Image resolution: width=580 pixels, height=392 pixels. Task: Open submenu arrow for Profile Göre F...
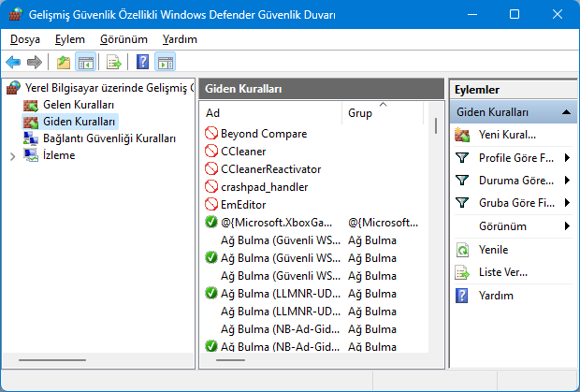click(568, 158)
